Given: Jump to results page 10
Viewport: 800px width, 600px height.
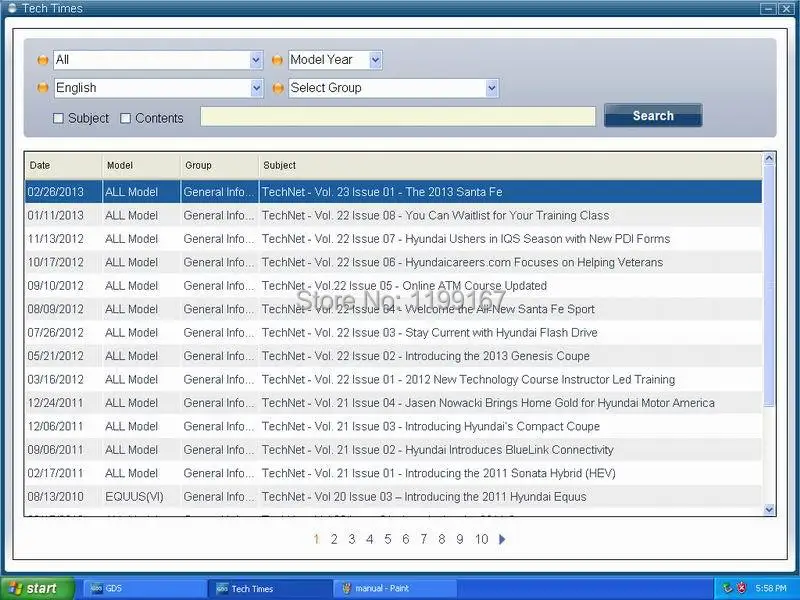Looking at the screenshot, I should (x=481, y=539).
